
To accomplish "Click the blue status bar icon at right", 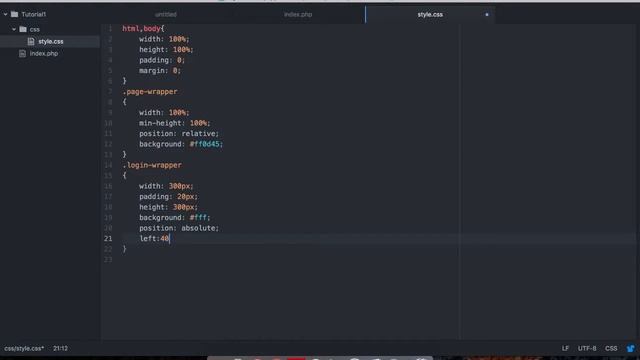I will (x=631, y=348).
